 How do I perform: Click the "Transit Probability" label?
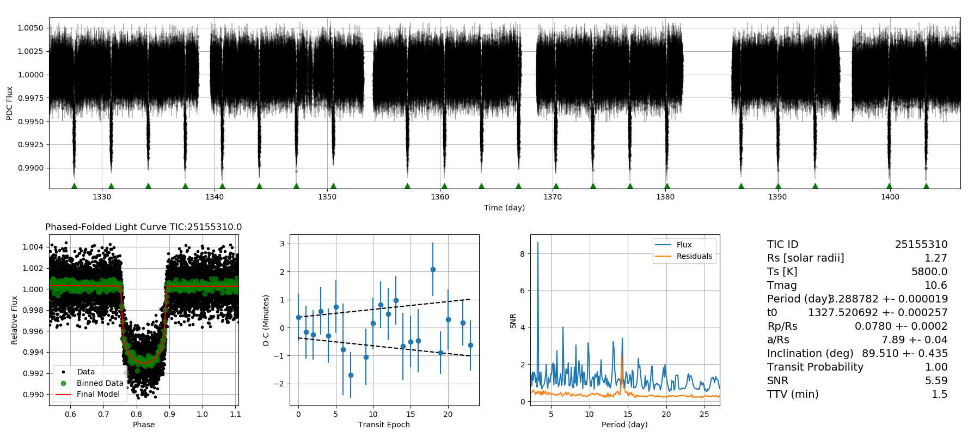(815, 367)
